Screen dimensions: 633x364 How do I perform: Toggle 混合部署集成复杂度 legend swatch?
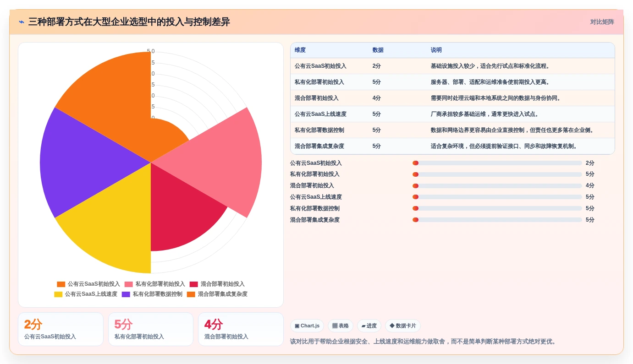click(191, 294)
